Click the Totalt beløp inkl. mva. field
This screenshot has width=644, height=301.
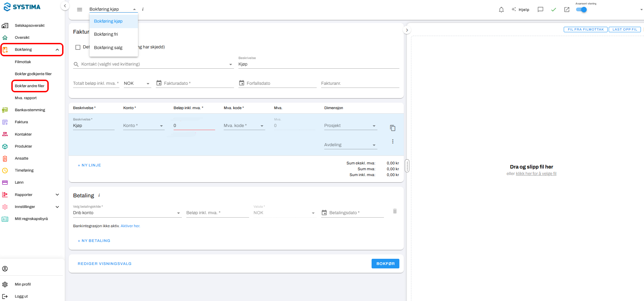click(96, 83)
